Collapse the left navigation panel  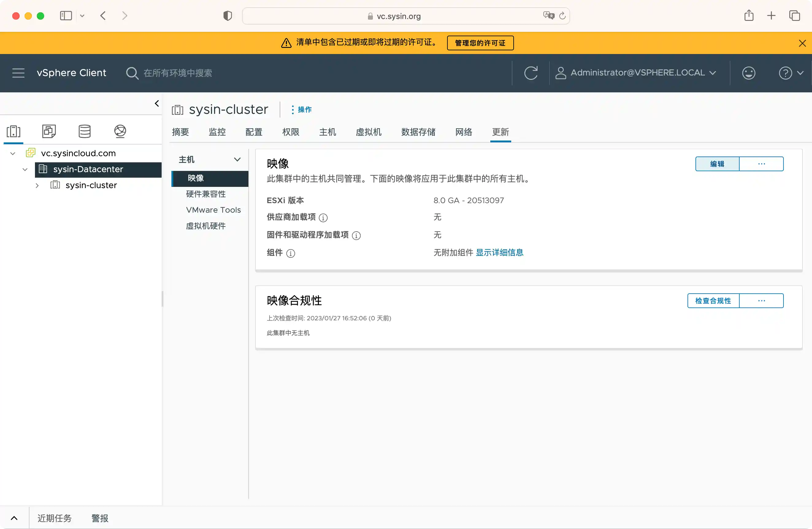pos(157,103)
